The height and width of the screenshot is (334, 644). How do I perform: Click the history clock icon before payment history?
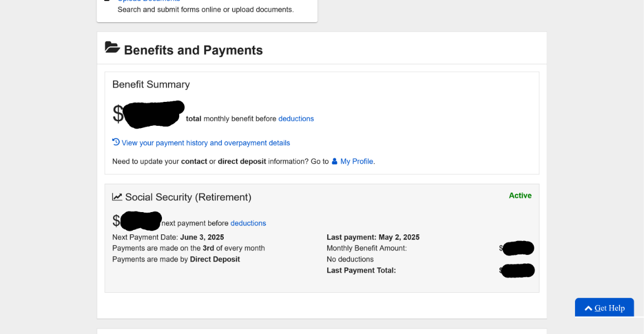[x=116, y=142]
